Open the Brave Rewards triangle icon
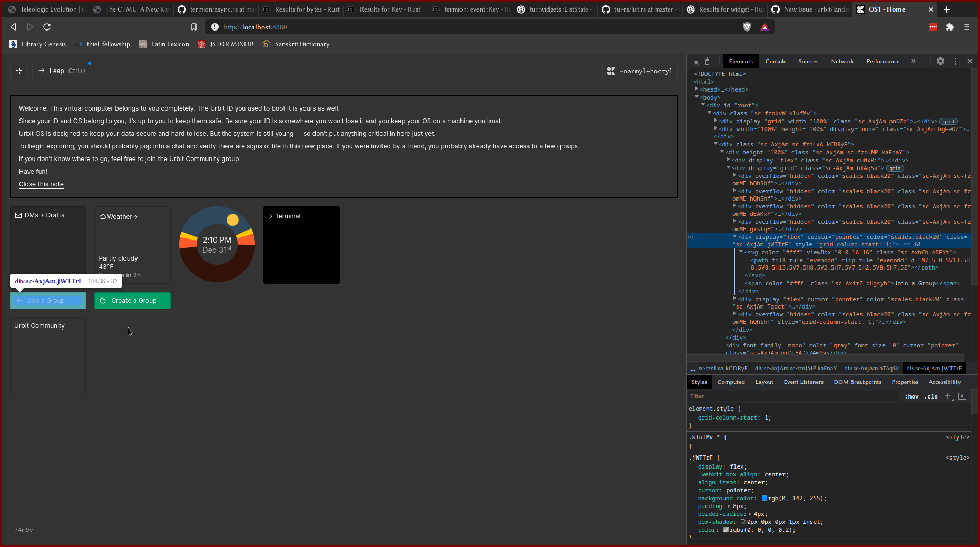 (765, 27)
